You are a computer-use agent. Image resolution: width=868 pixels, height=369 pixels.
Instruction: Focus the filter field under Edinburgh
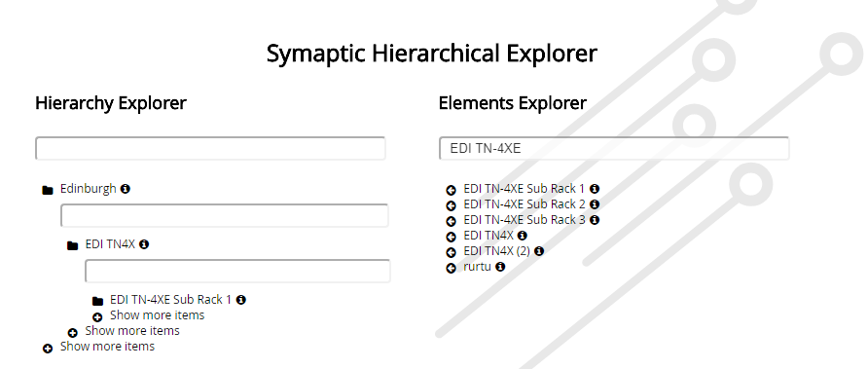[224, 215]
